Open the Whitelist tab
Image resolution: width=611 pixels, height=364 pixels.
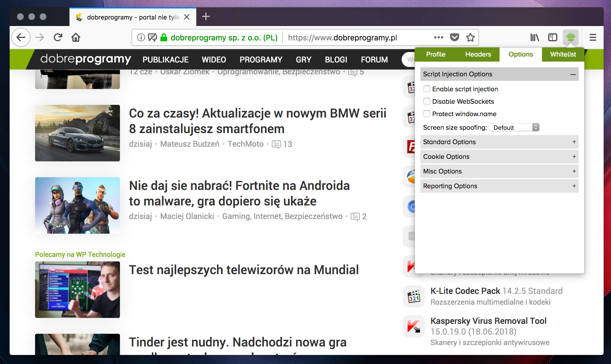[x=563, y=54]
